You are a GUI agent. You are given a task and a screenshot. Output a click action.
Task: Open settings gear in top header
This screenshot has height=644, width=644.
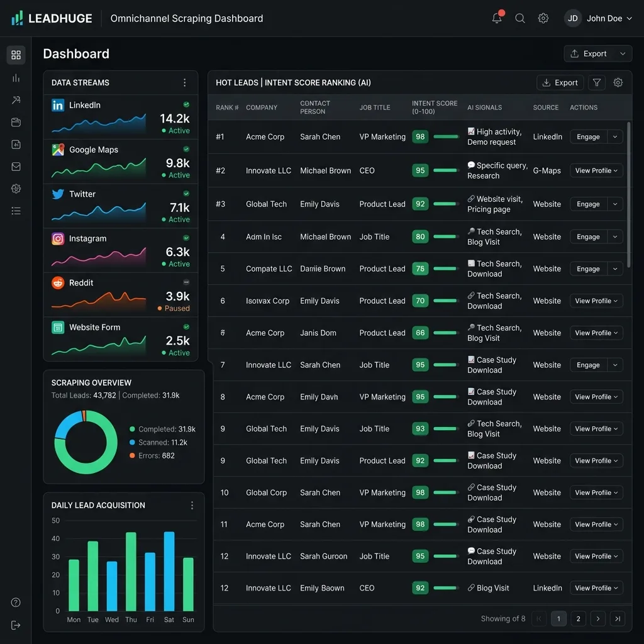(543, 18)
